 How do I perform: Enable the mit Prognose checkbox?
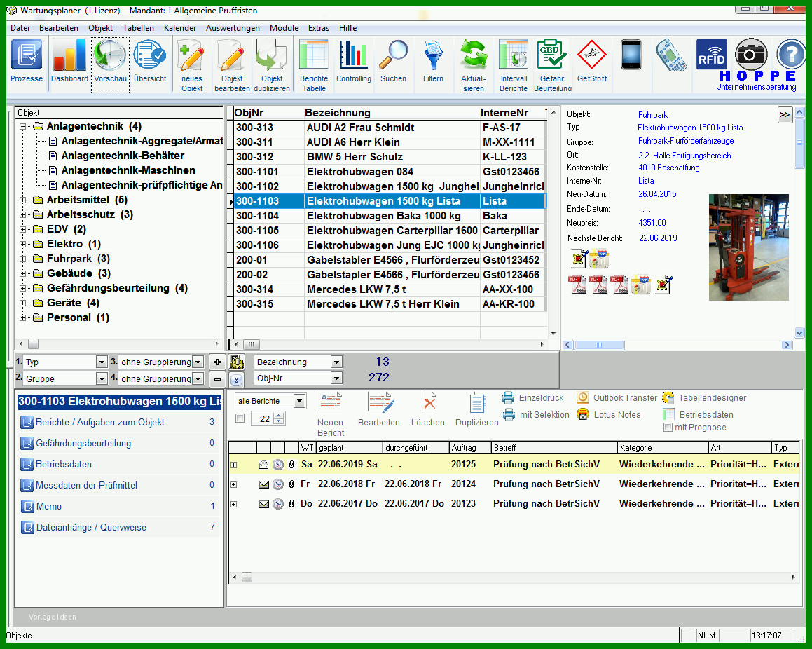pos(668,428)
